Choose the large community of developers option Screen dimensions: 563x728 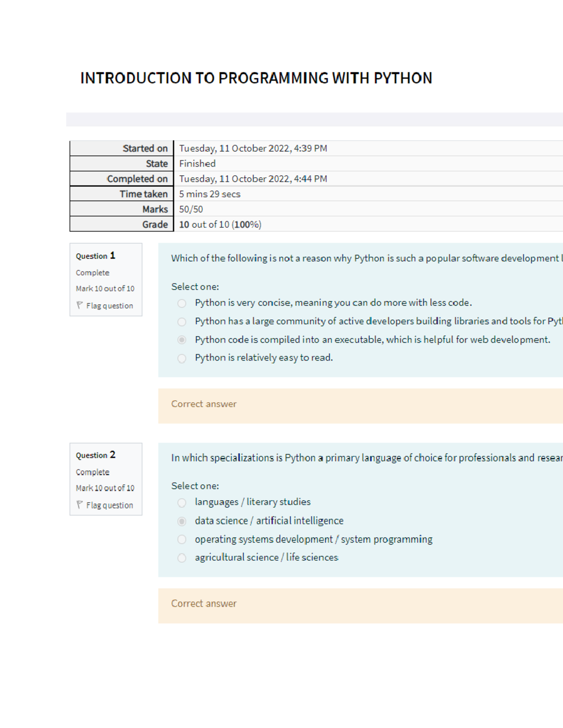coord(182,322)
